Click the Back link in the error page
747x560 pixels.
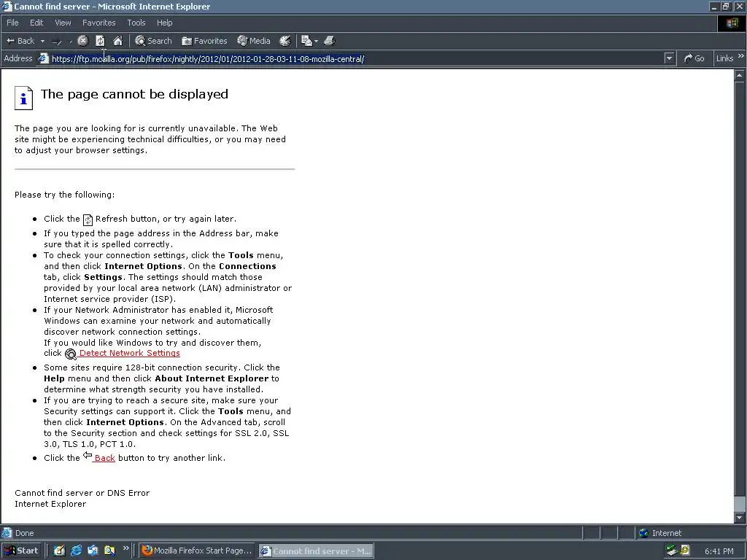click(x=104, y=458)
